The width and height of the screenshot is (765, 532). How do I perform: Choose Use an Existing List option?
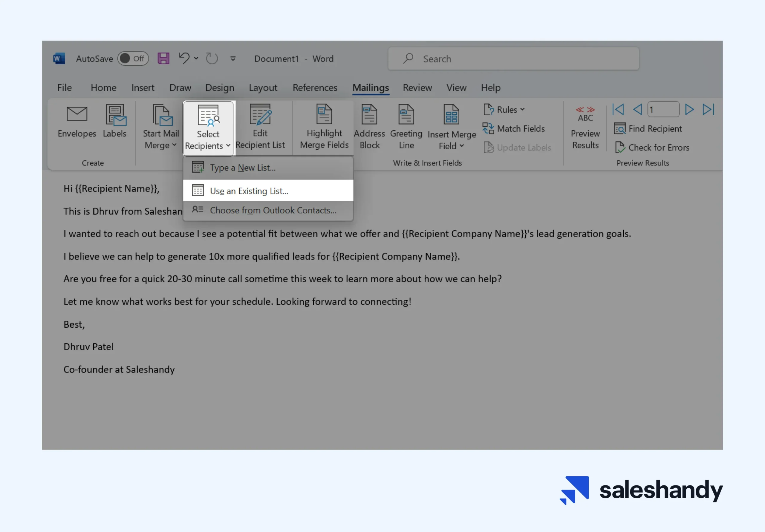pyautogui.click(x=268, y=191)
